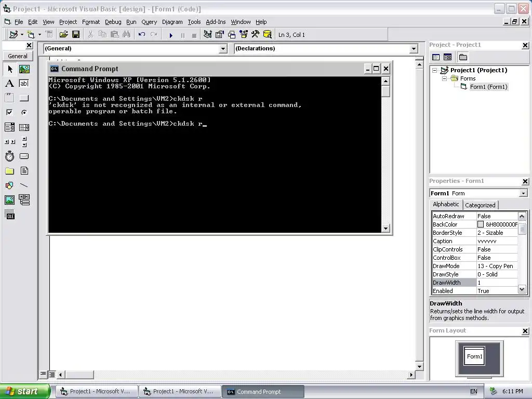
Task: Select the VScrollBar control in the toolbox
Action: point(24,142)
